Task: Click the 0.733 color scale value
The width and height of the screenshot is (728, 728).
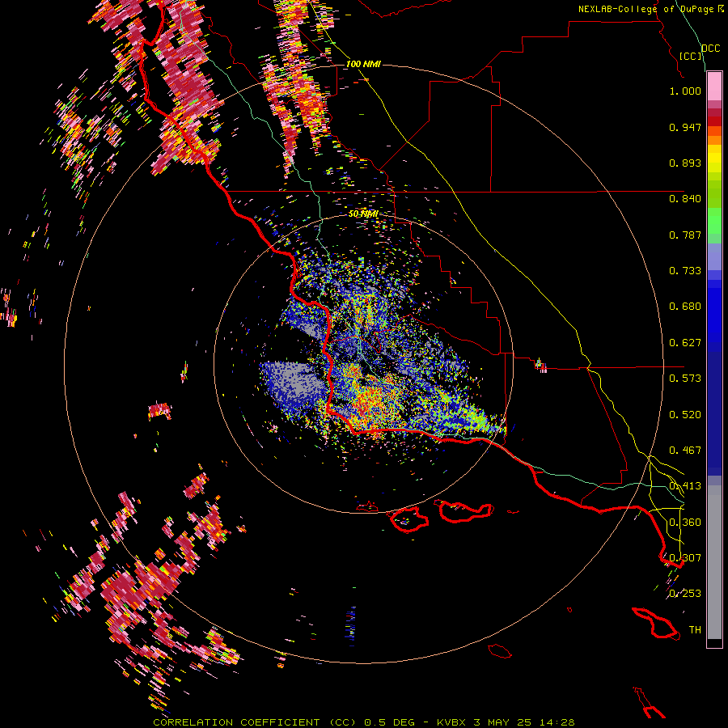Action: [x=685, y=271]
